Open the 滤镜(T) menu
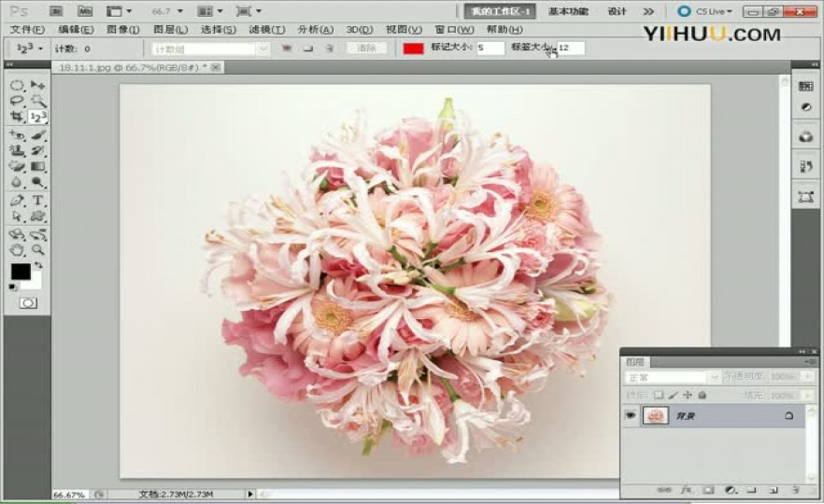Image resolution: width=824 pixels, height=504 pixels. pos(267,30)
